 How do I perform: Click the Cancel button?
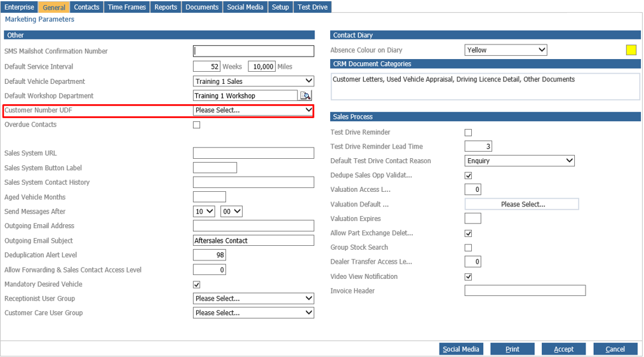[615, 349]
